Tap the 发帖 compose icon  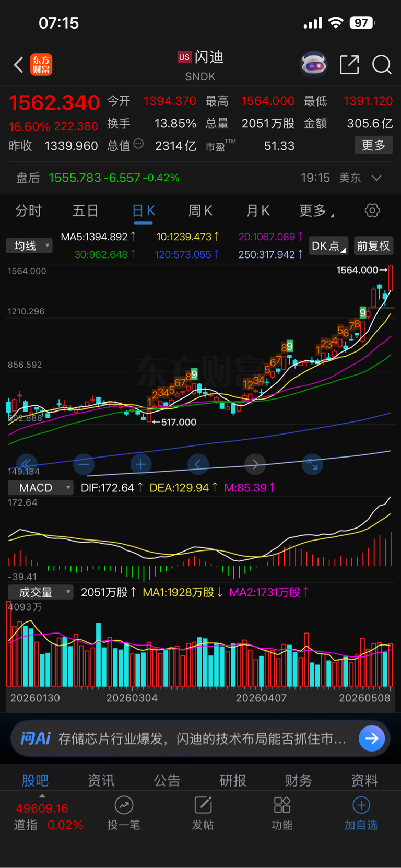[x=203, y=805]
